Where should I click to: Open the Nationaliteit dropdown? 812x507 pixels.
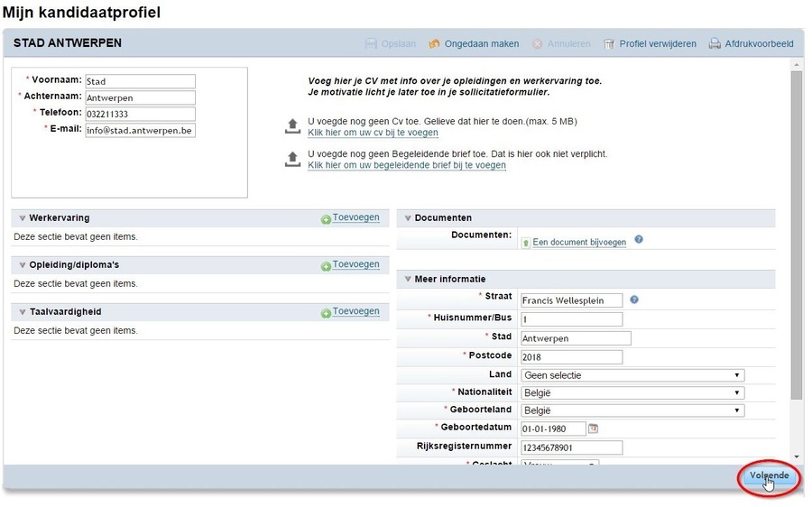point(632,393)
